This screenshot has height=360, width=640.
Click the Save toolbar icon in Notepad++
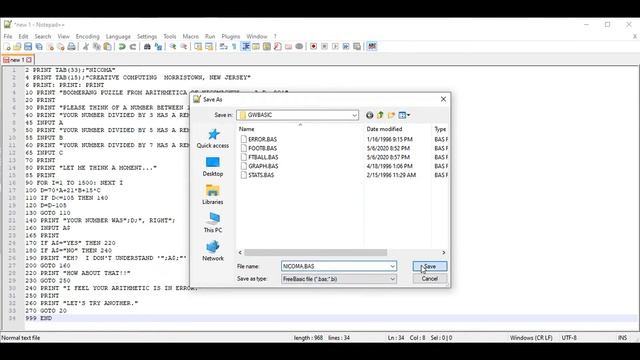(28, 47)
